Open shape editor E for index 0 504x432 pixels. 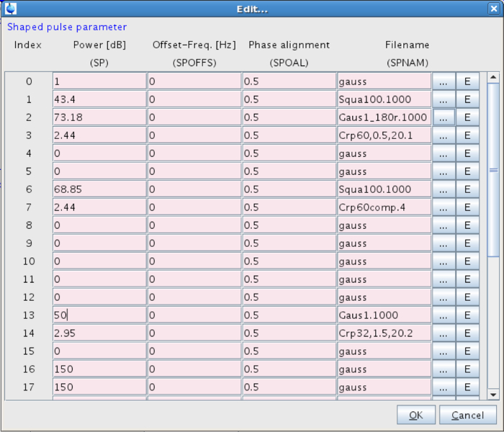tap(467, 81)
